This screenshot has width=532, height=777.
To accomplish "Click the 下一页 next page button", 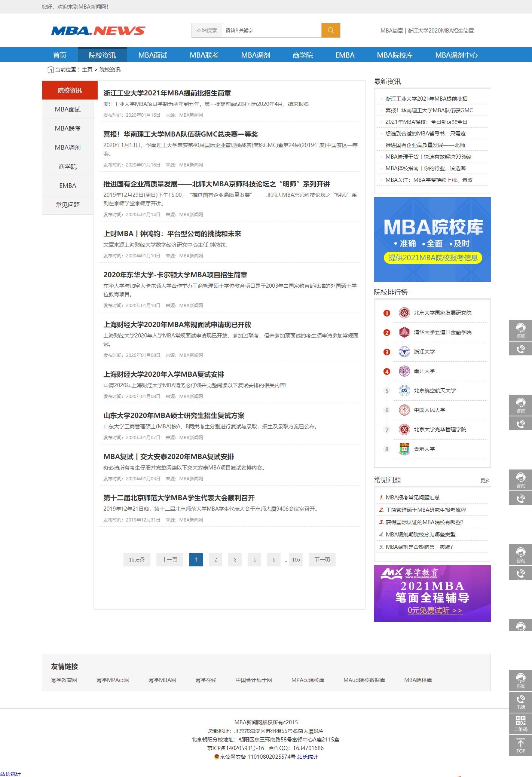I will [322, 560].
